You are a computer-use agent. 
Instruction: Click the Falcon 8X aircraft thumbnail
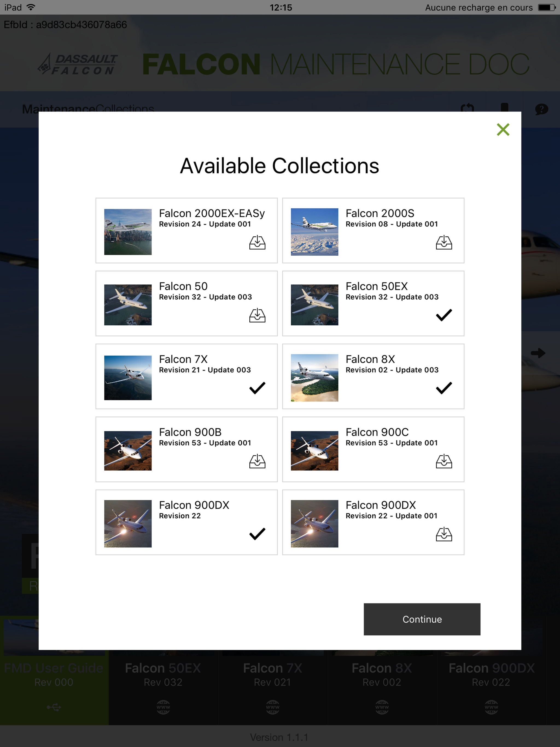click(x=314, y=378)
